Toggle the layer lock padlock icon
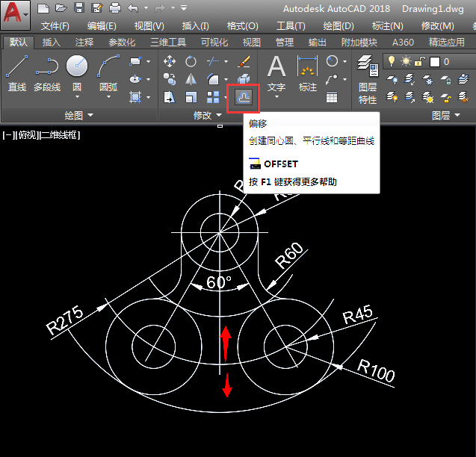476x457 pixels. pyautogui.click(x=420, y=60)
